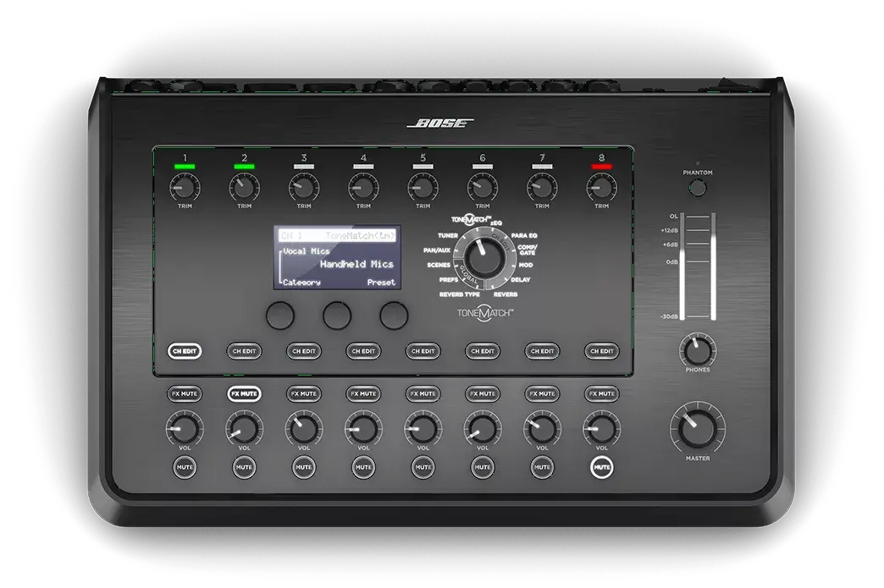Click the ToneMatch rotary selector knob

pos(484,259)
